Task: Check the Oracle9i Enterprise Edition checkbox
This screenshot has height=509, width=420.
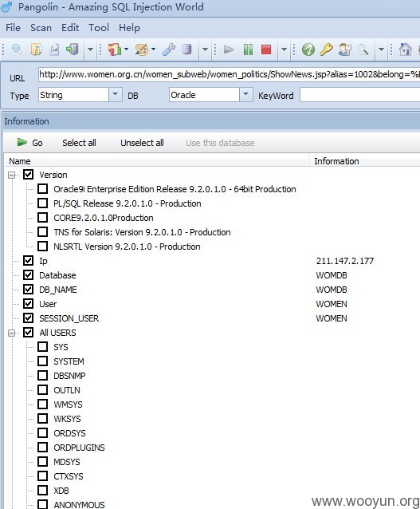Action: click(x=42, y=189)
